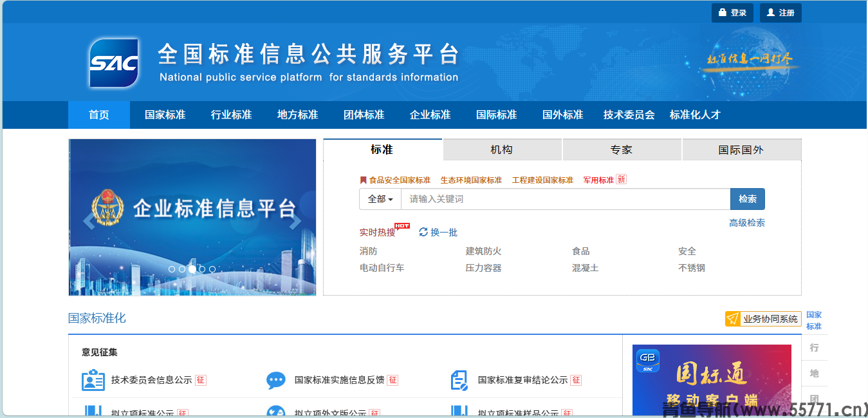Select the second carousel dot indicator

pyautogui.click(x=182, y=269)
